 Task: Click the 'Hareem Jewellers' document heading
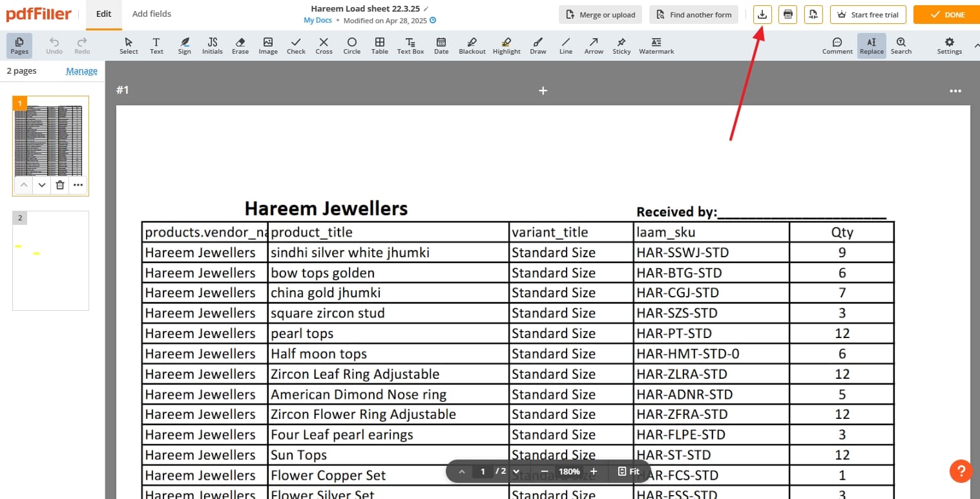tap(326, 208)
